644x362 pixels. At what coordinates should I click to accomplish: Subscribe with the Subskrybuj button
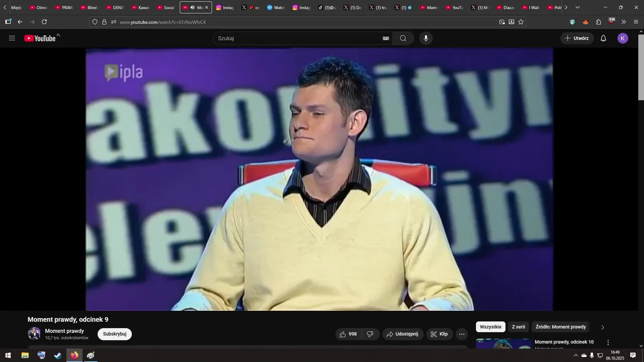point(115,334)
